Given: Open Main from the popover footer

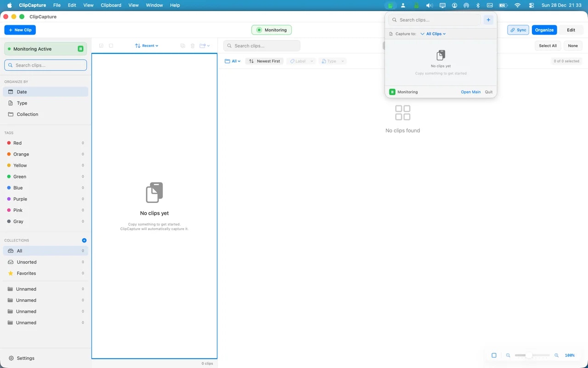Looking at the screenshot, I should [x=470, y=92].
